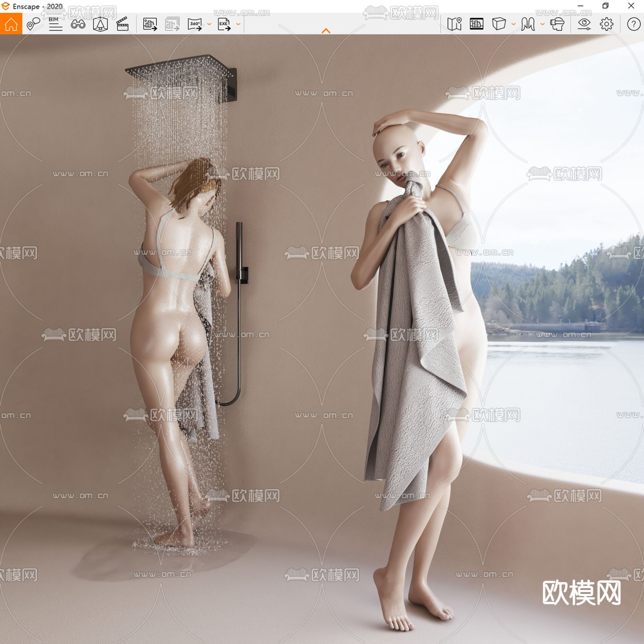
Task: Export standalone EXE file
Action: click(x=224, y=24)
